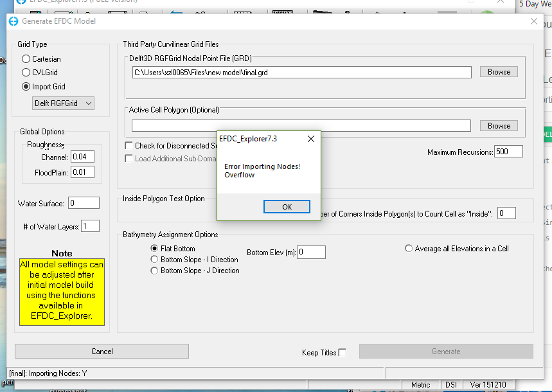Click the Generate button
This screenshot has height=392, width=552.
tap(446, 351)
